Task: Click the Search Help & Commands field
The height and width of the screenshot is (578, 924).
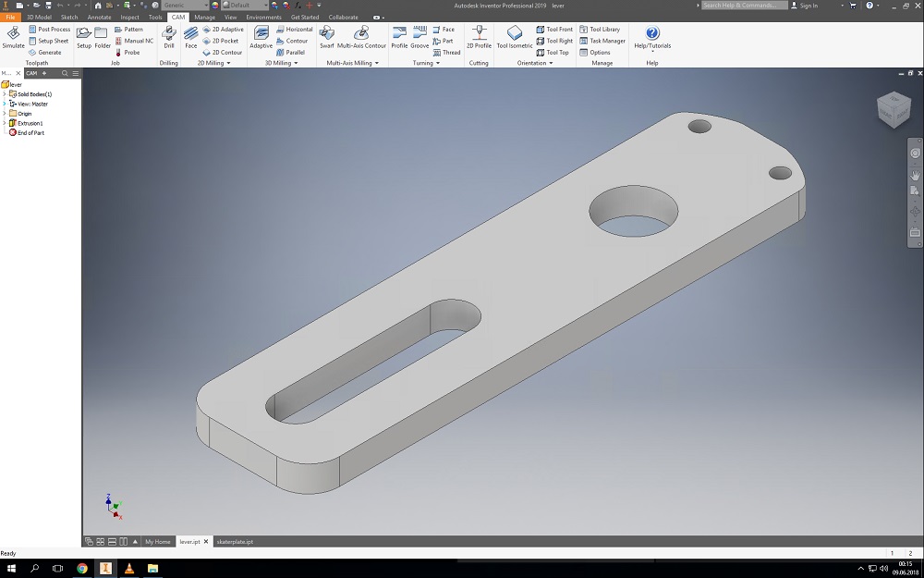Action: pyautogui.click(x=745, y=6)
